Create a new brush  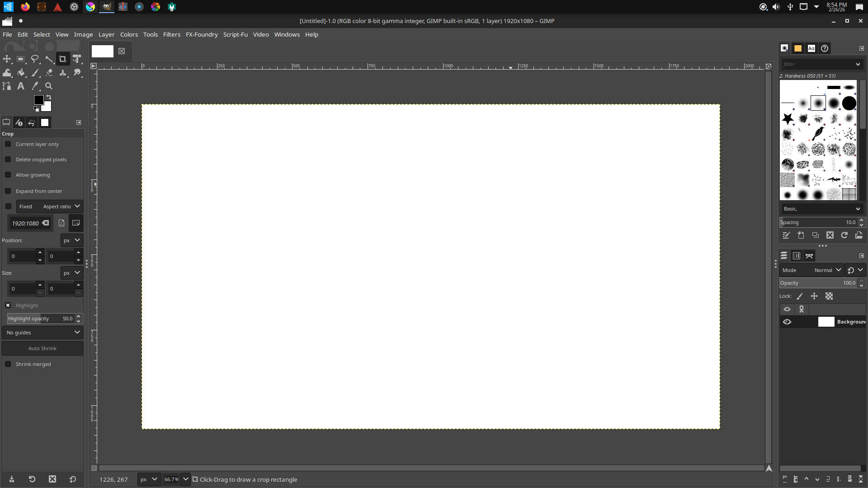point(801,235)
